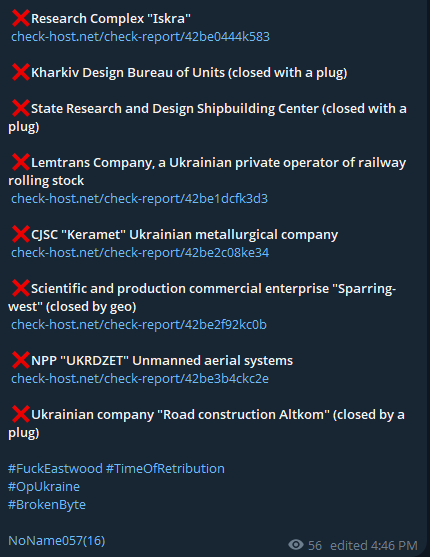Image resolution: width=430 pixels, height=557 pixels.
Task: Click the red cross before Research Complex Iskra
Action: (x=21, y=18)
